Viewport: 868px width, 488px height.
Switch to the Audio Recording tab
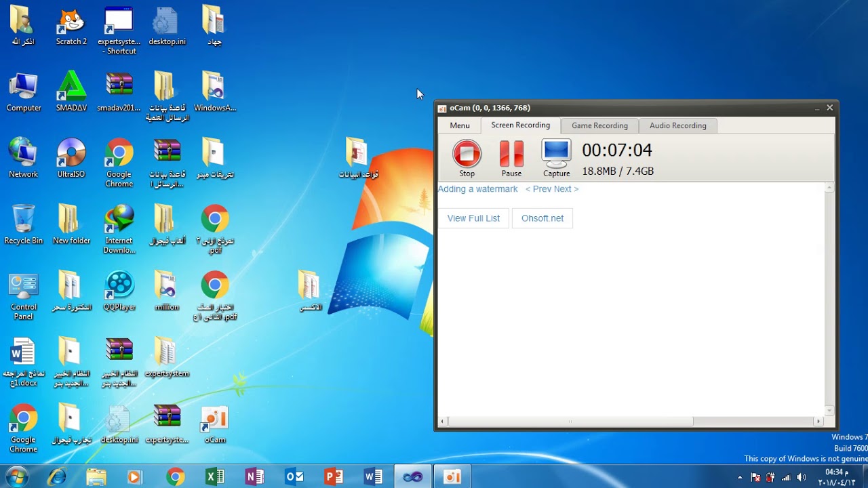(x=678, y=125)
